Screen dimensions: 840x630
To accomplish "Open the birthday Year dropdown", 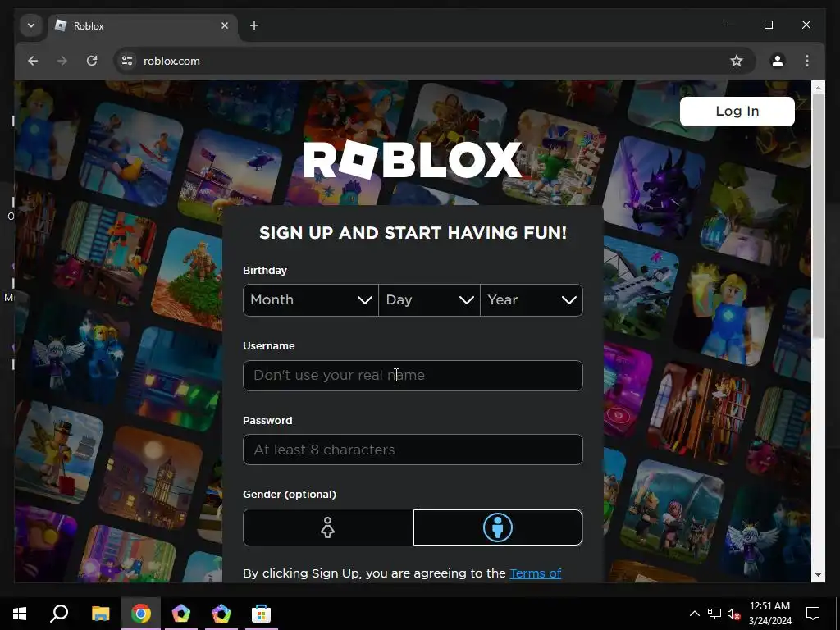I will [x=532, y=300].
